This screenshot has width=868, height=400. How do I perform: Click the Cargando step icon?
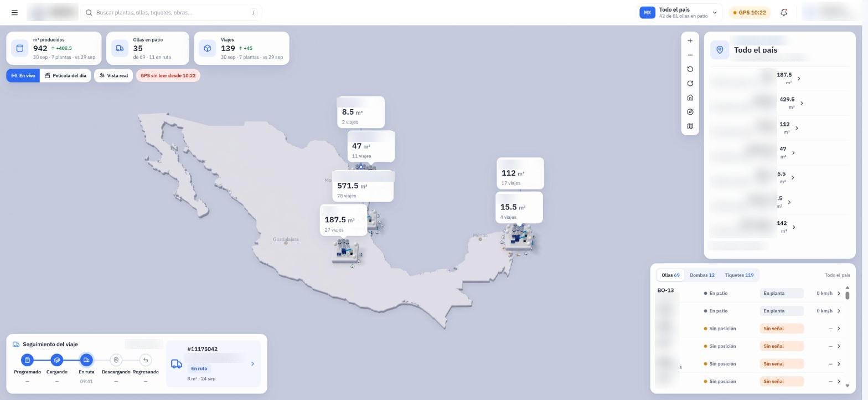click(56, 360)
